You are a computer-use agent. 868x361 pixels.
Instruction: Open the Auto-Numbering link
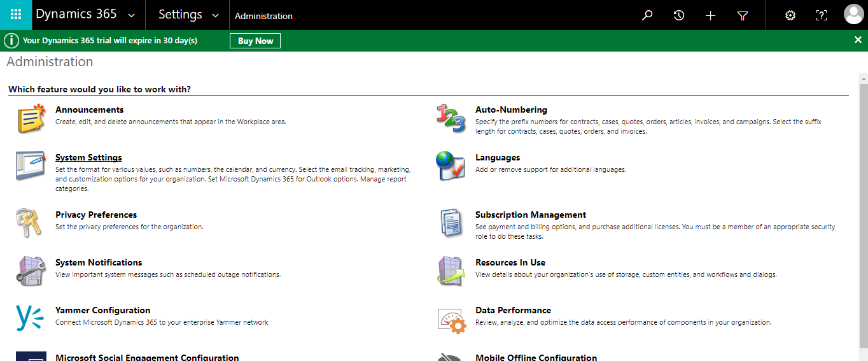(511, 110)
